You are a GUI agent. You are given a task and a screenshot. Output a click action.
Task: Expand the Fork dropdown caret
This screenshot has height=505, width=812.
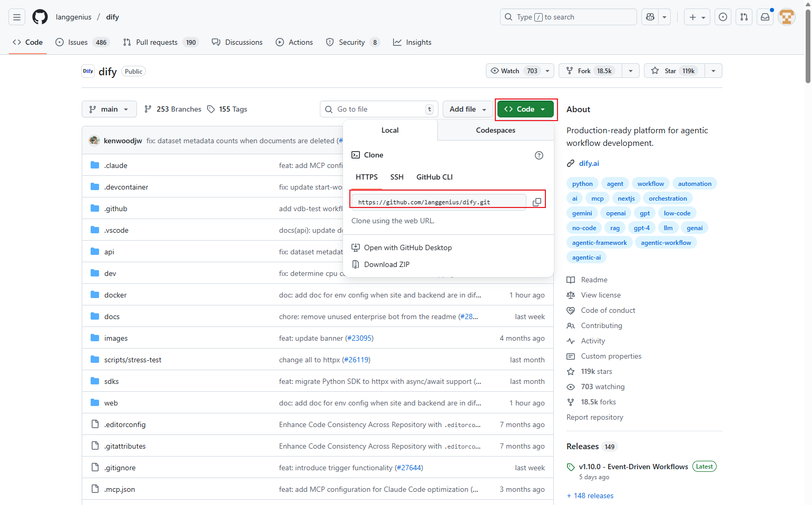pyautogui.click(x=630, y=70)
